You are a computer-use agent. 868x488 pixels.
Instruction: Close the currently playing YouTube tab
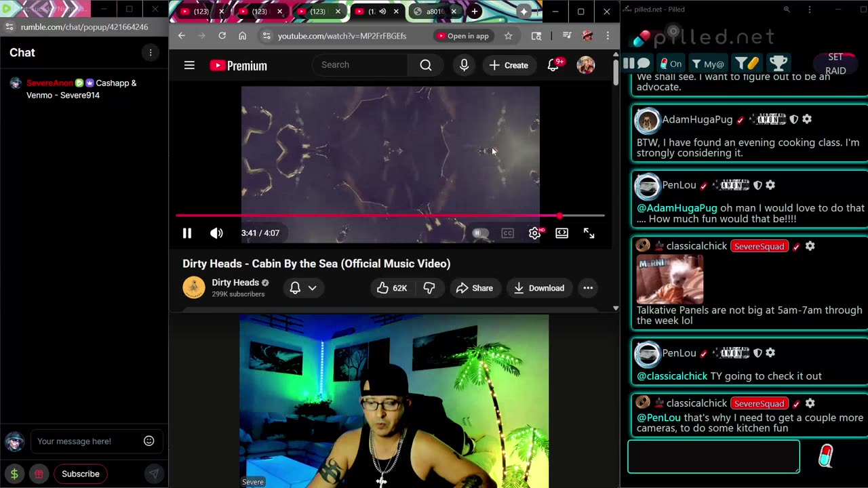tap(396, 12)
